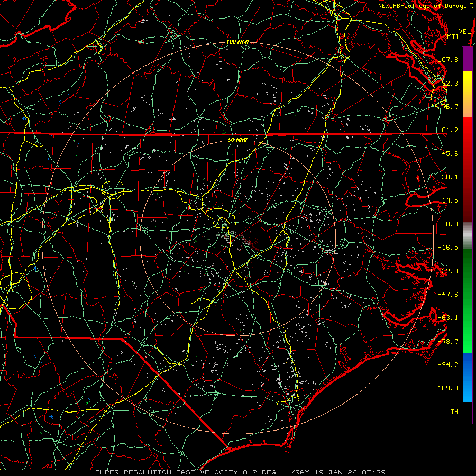Click the 100 NMI range ring label

pyautogui.click(x=237, y=42)
